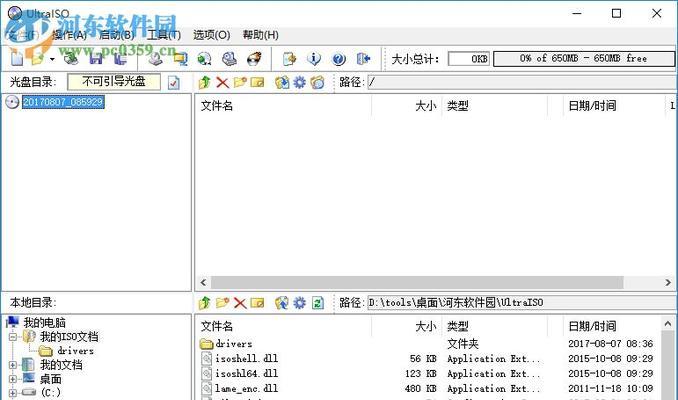The image size is (678, 400).
Task: Select 我的电脑 in local tree
Action: pyautogui.click(x=44, y=323)
